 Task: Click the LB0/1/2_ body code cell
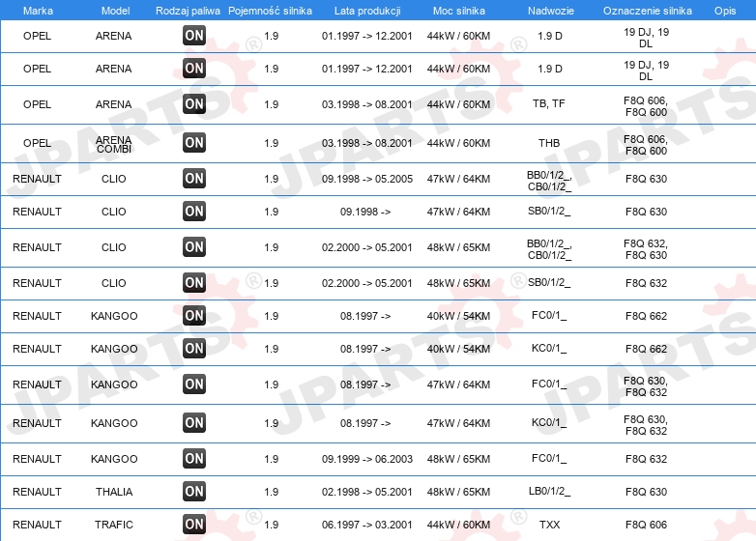tap(549, 491)
